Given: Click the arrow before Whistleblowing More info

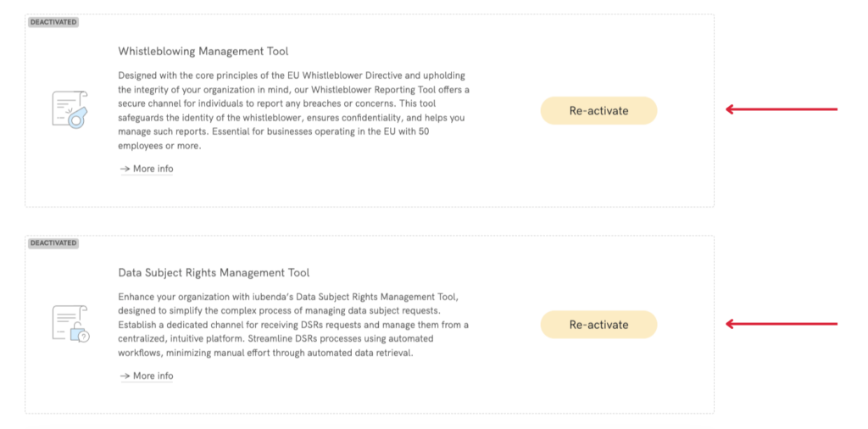Looking at the screenshot, I should (x=125, y=169).
